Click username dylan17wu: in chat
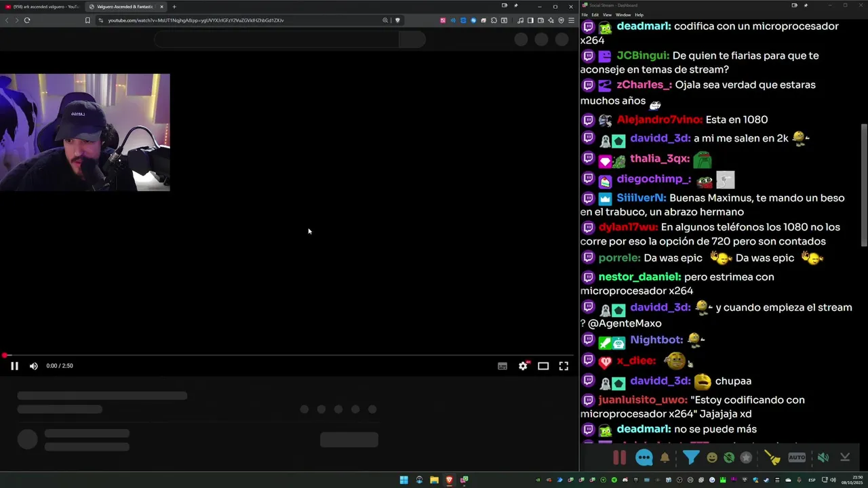Image resolution: width=868 pixels, height=488 pixels. 628,227
